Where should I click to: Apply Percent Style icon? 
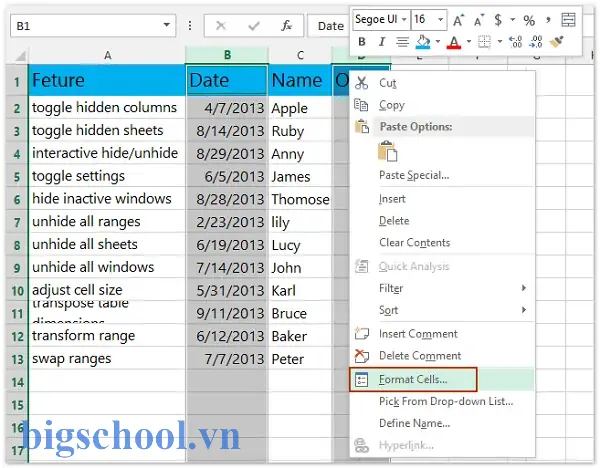pyautogui.click(x=529, y=20)
